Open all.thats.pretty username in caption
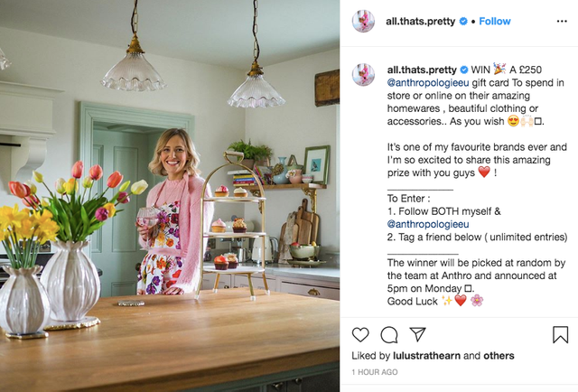578x392 pixels. click(x=422, y=70)
